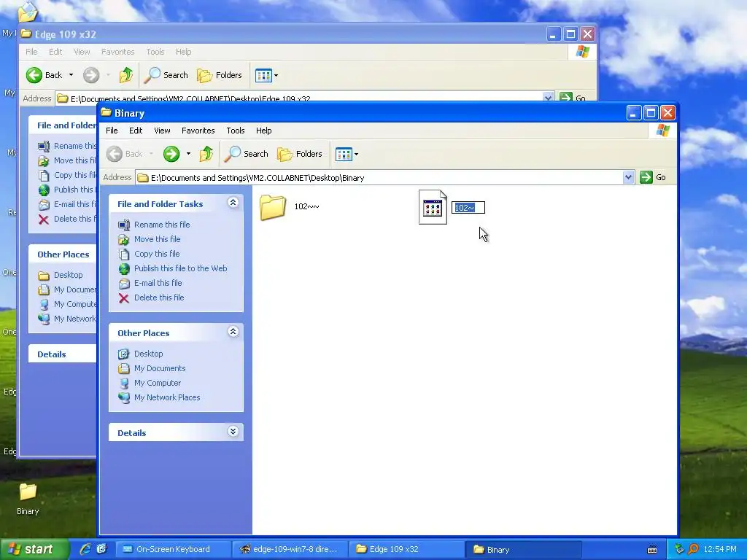Open the Tools menu in Binary window
Image resolution: width=747 pixels, height=560 pixels.
click(x=236, y=131)
